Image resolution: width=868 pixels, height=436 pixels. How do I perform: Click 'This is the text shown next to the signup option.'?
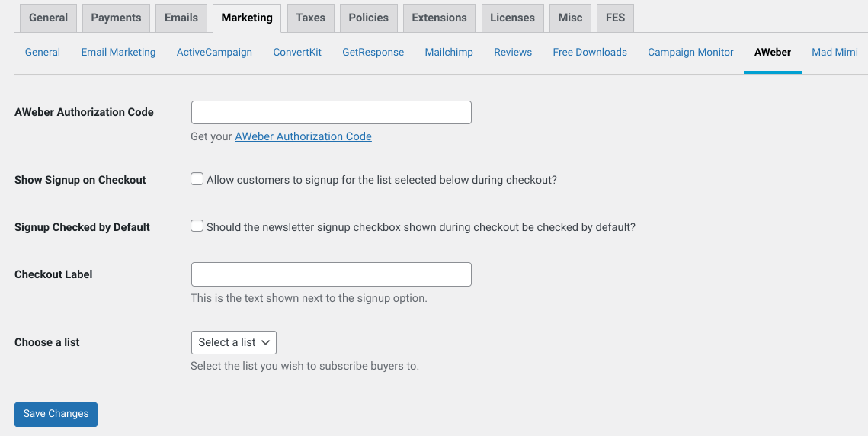click(309, 298)
